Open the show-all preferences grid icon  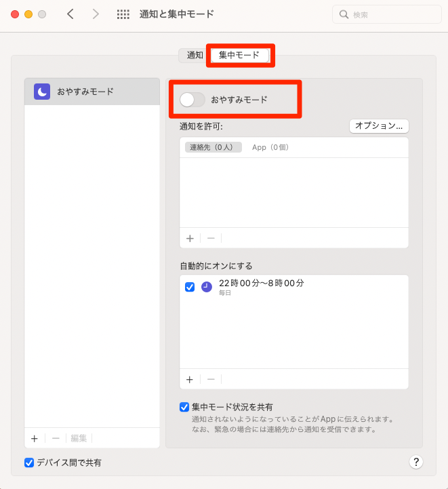click(123, 14)
